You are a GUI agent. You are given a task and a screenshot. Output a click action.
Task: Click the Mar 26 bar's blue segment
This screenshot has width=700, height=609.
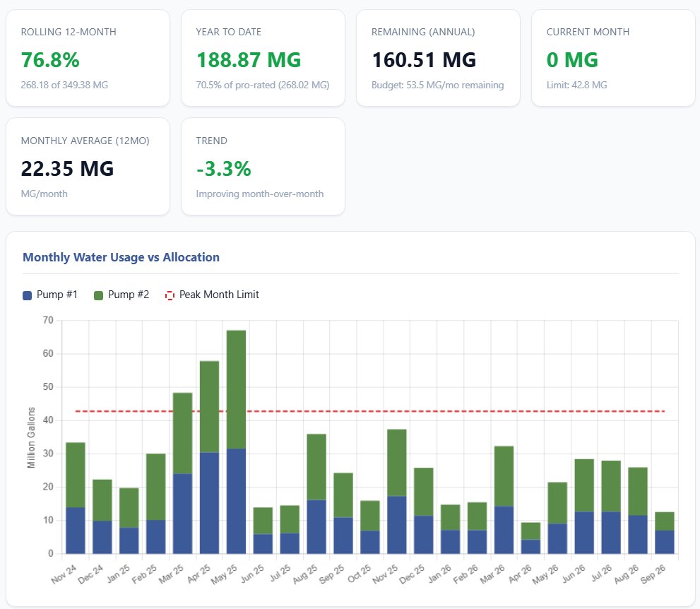[504, 530]
